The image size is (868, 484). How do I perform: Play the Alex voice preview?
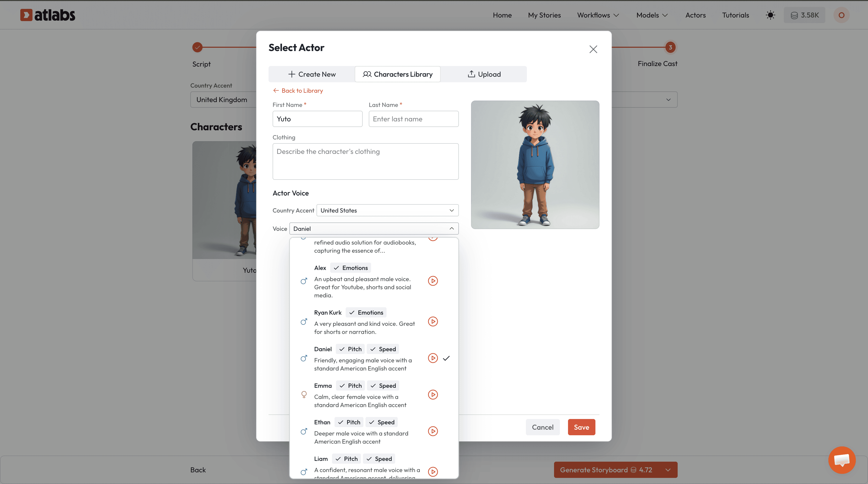tap(433, 281)
